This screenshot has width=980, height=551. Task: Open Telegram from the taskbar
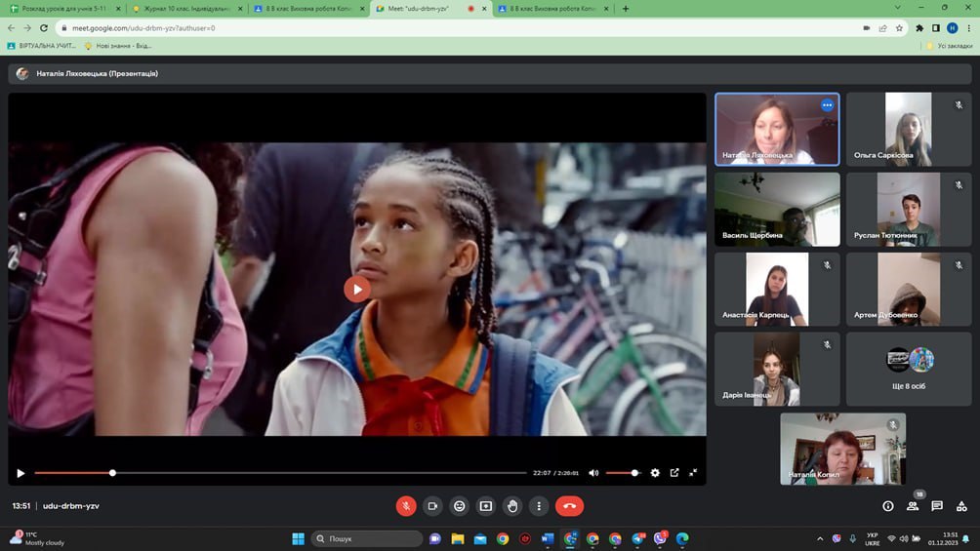click(637, 538)
